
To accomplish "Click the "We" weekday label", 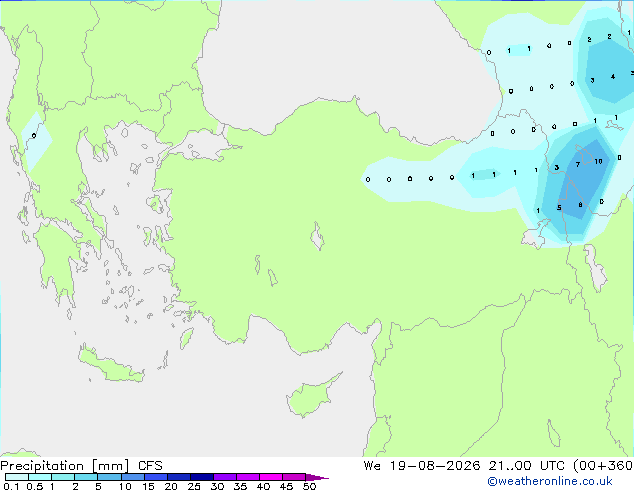I will coord(372,466).
